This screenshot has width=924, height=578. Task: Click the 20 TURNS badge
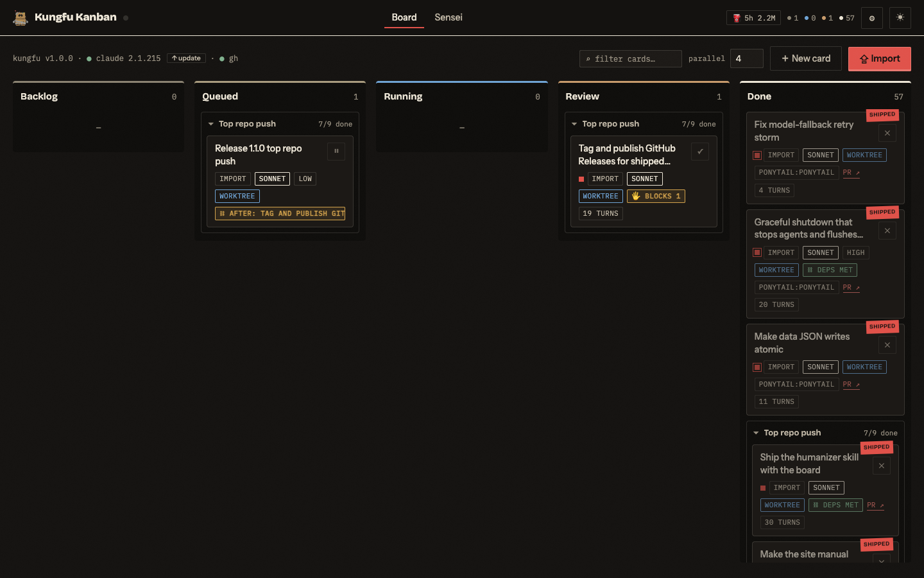pos(776,305)
